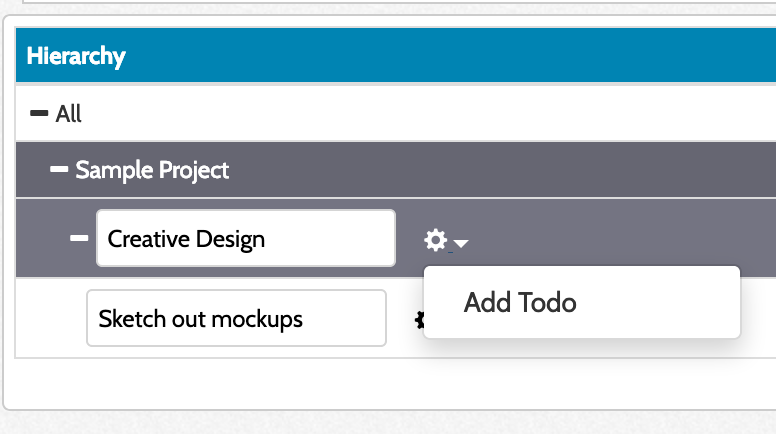776x434 pixels.
Task: Click the Hierarchy panel header title
Action: click(76, 56)
